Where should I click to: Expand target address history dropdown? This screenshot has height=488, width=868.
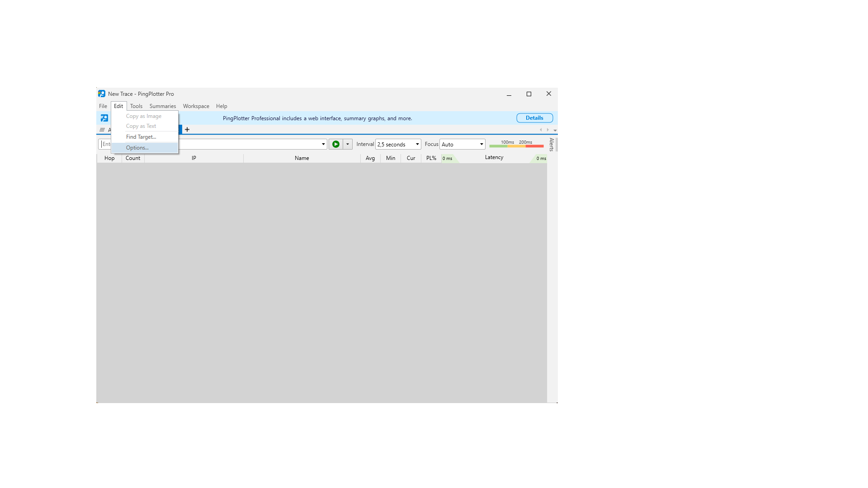[x=323, y=144]
